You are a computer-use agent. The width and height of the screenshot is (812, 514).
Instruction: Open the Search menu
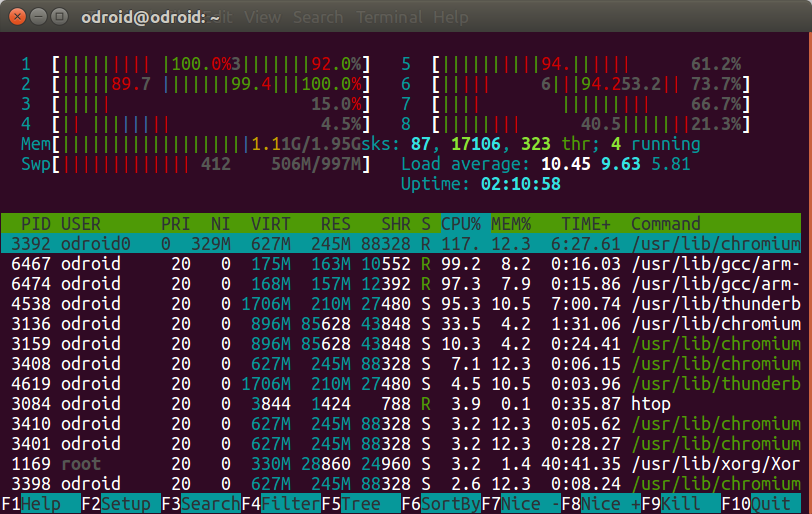[318, 17]
